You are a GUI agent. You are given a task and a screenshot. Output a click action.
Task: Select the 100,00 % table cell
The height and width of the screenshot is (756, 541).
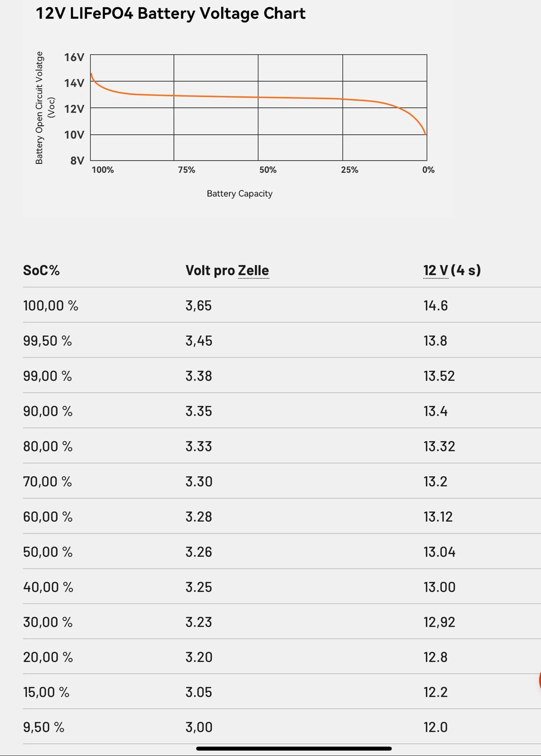pos(51,306)
